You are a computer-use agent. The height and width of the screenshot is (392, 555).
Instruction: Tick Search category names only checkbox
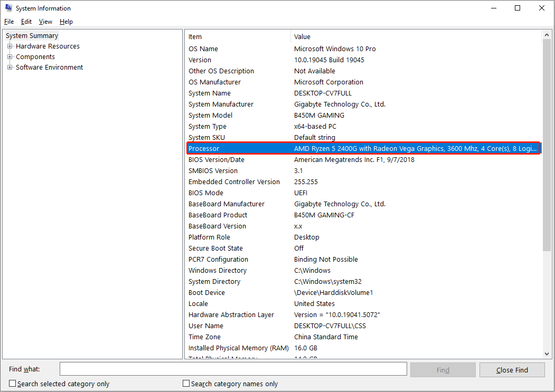click(186, 384)
